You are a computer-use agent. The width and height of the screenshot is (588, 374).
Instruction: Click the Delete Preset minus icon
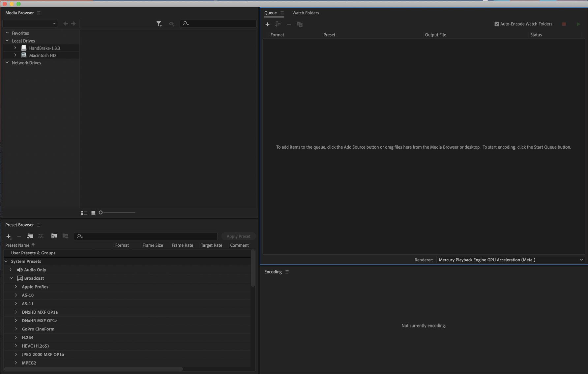[x=19, y=236]
